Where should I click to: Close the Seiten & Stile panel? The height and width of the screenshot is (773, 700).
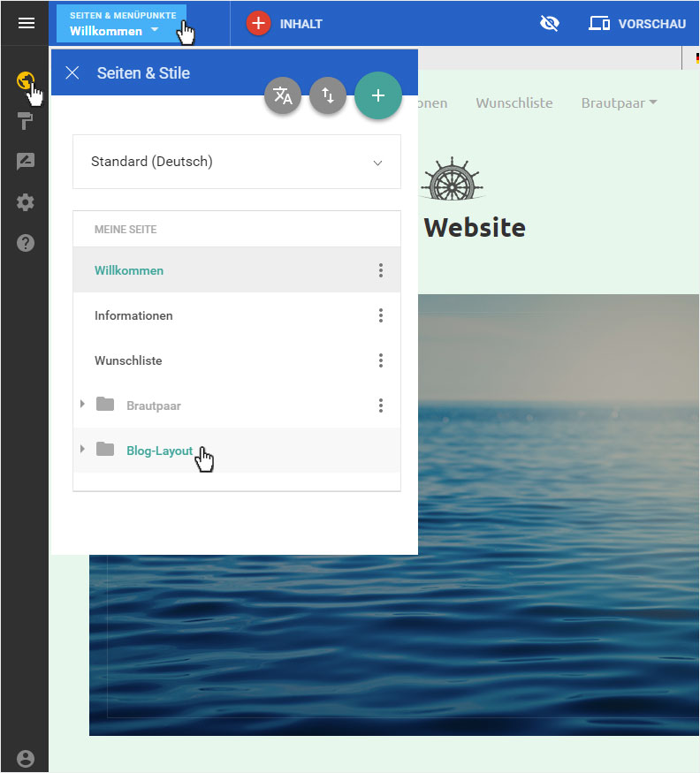pyautogui.click(x=72, y=73)
